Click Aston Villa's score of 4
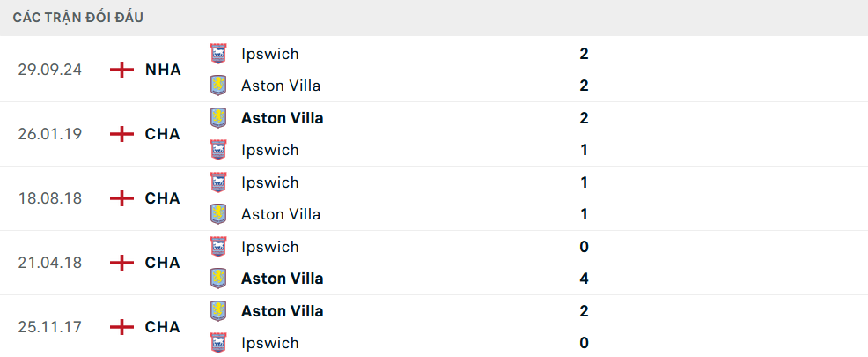 [x=584, y=279]
